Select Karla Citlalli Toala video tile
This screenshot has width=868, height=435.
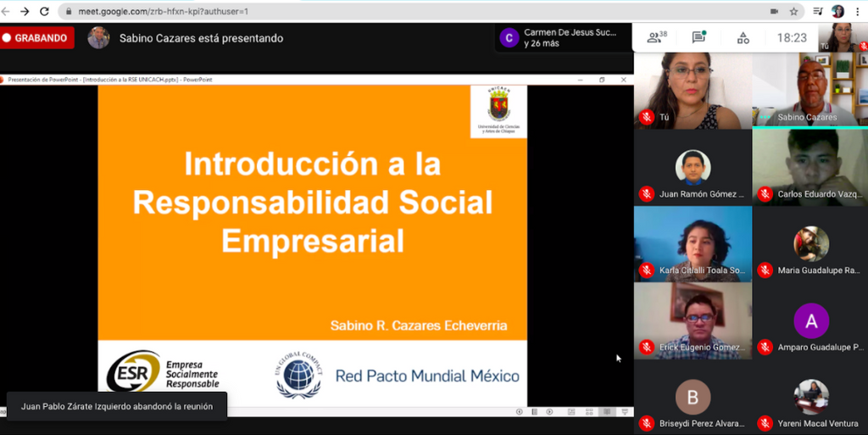point(693,244)
